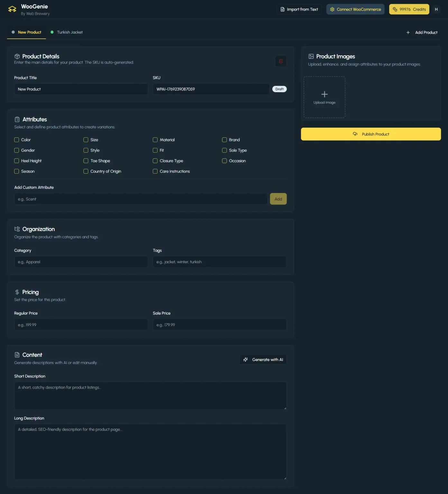This screenshot has width=448, height=494.
Task: Click Add Product button
Action: 422,32
